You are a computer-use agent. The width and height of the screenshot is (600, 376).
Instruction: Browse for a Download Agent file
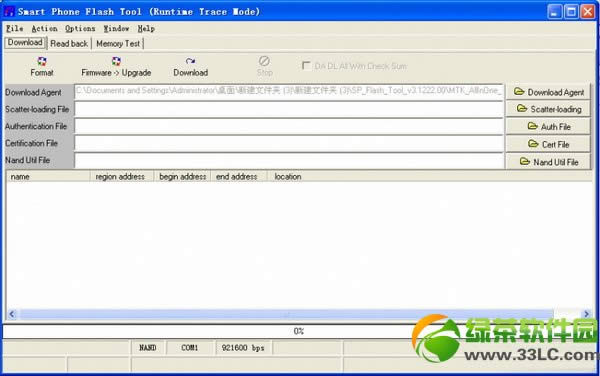click(x=548, y=92)
